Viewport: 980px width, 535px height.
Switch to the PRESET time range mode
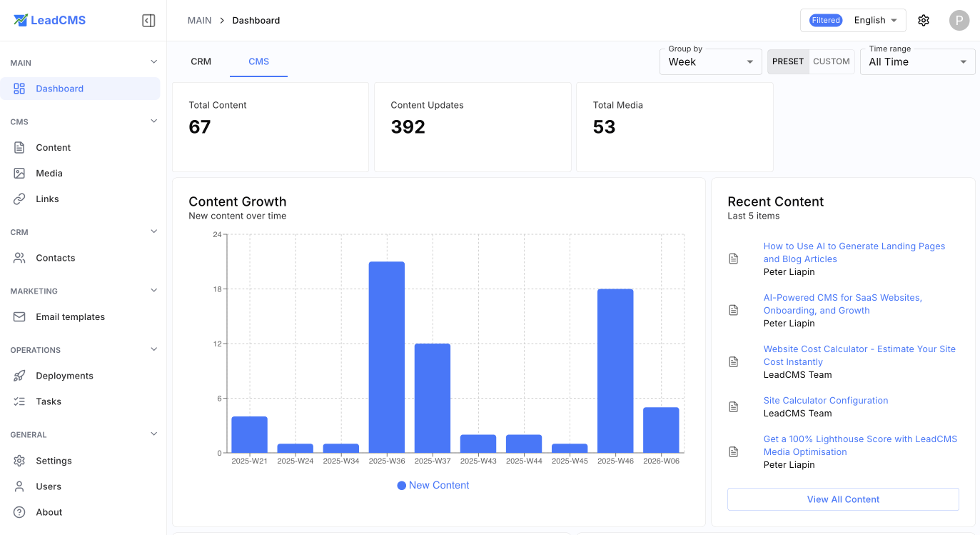pyautogui.click(x=788, y=61)
